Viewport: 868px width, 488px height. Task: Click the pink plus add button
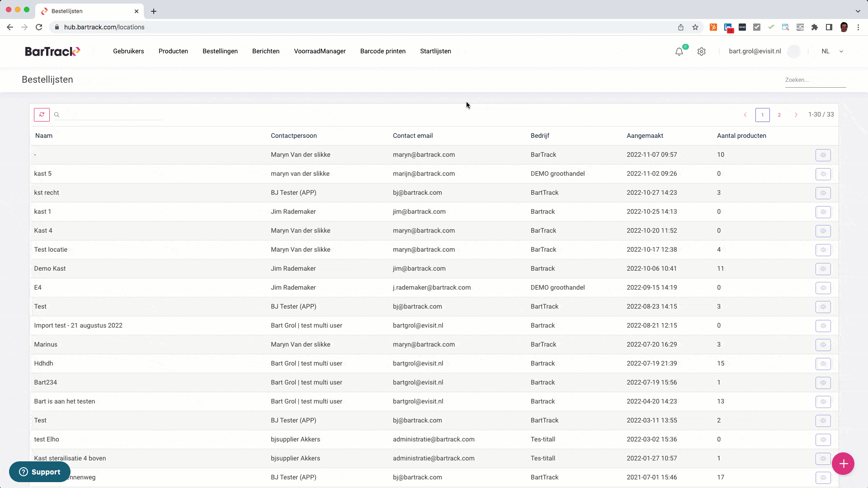[x=843, y=464]
